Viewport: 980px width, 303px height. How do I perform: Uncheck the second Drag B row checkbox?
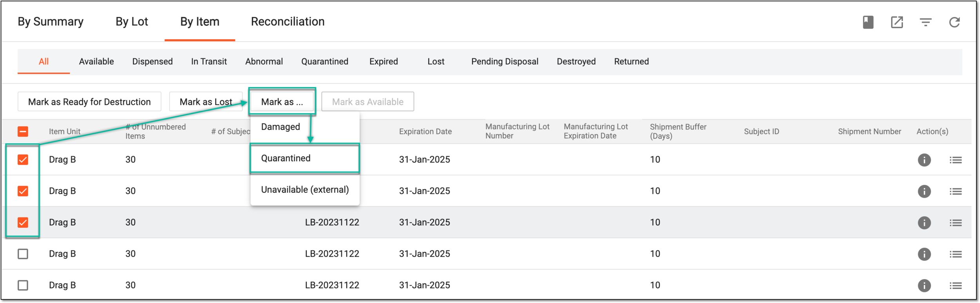23,191
